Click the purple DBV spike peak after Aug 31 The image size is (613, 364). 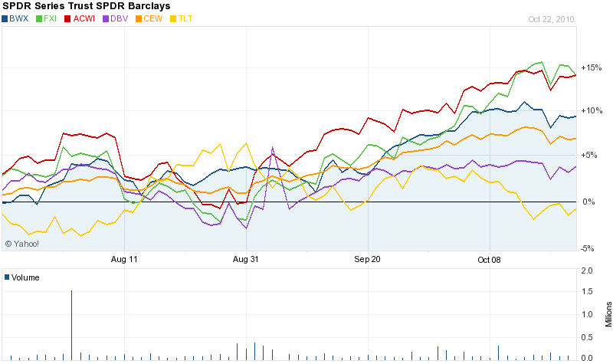coord(272,147)
